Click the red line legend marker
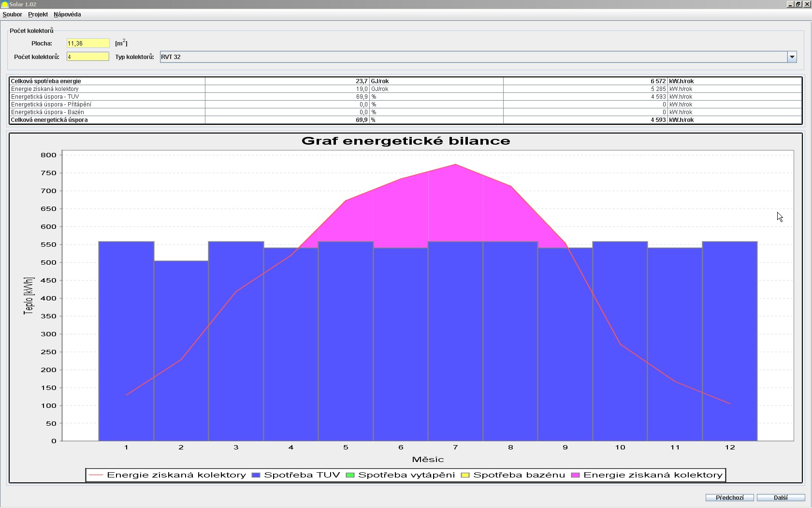This screenshot has width=812, height=508. point(96,475)
